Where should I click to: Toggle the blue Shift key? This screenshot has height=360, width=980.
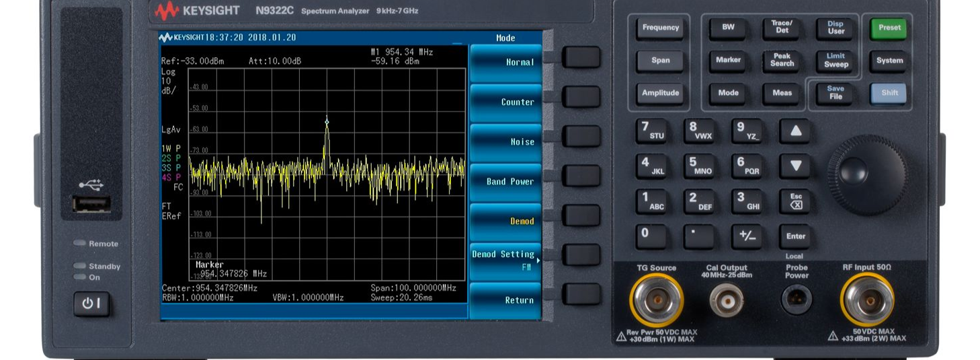click(889, 93)
